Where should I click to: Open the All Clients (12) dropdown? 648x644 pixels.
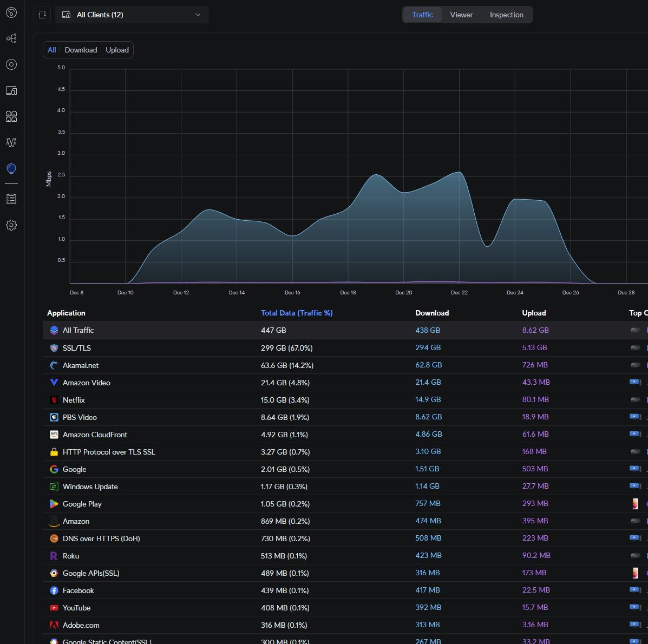pyautogui.click(x=132, y=15)
